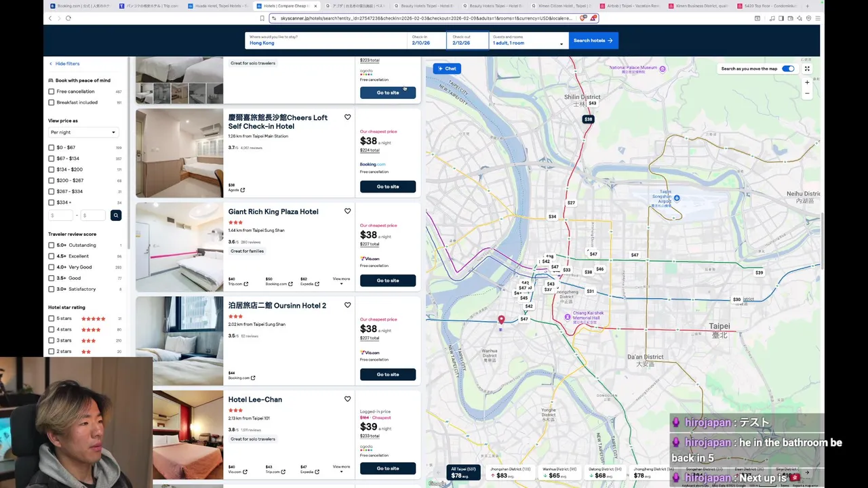Select All Taipei district chip
The image size is (868, 488).
[x=464, y=472]
